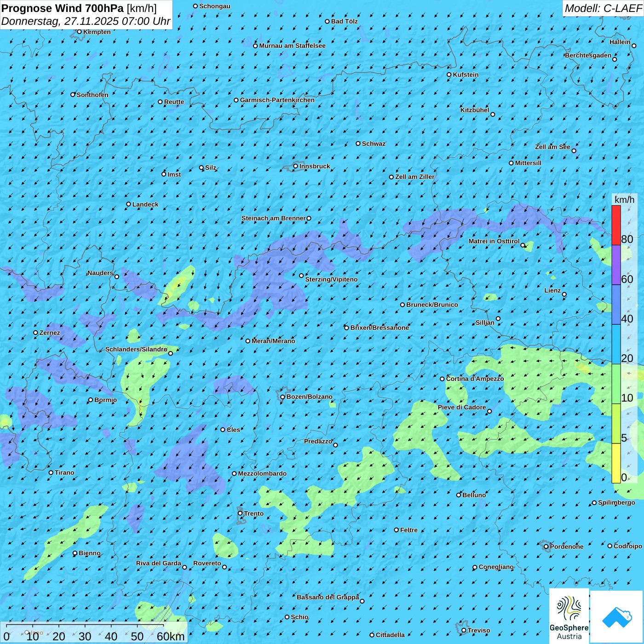This screenshot has height=644, width=644.
Task: Click the 'Matrei in Osttirol' label
Action: pyautogui.click(x=494, y=241)
